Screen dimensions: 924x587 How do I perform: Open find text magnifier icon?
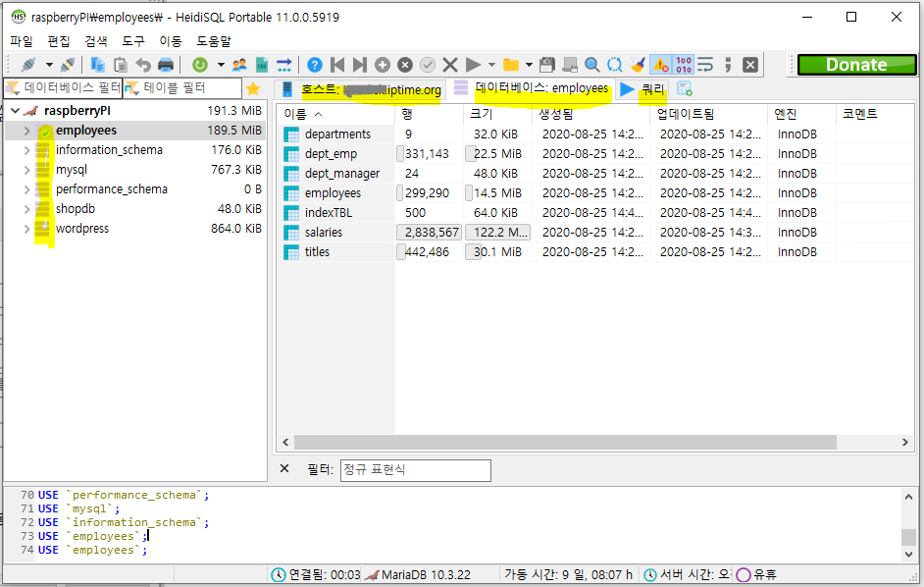pyautogui.click(x=592, y=65)
